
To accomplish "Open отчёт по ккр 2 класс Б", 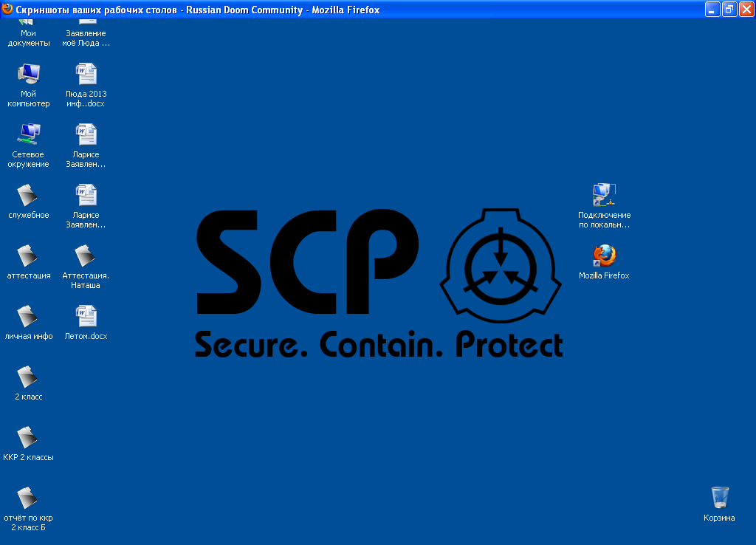I will 28,510.
